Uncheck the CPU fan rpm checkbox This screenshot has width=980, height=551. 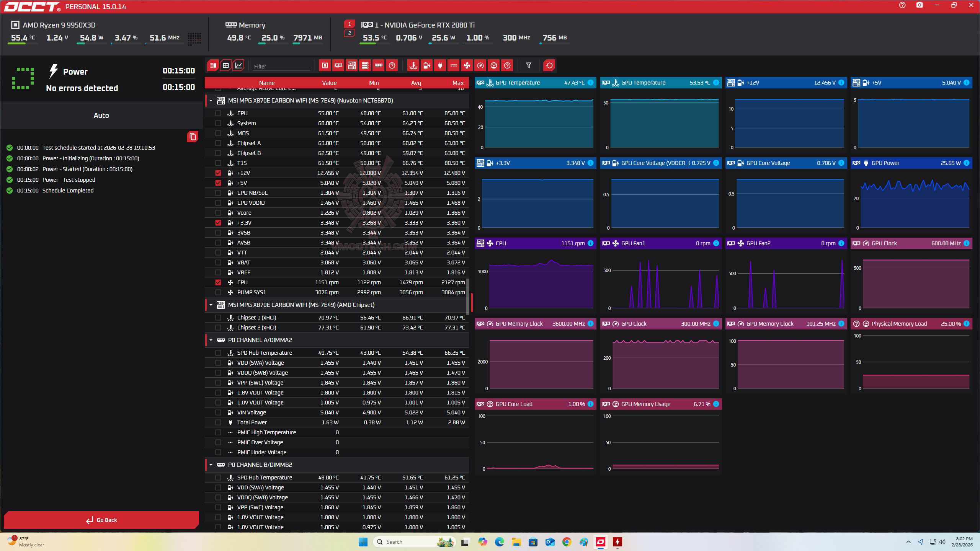coord(218,282)
